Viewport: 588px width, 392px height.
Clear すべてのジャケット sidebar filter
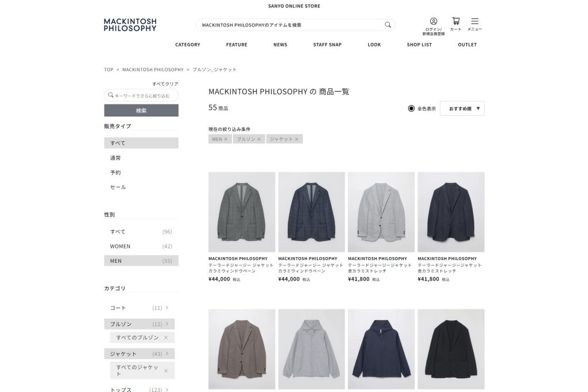coord(166,371)
